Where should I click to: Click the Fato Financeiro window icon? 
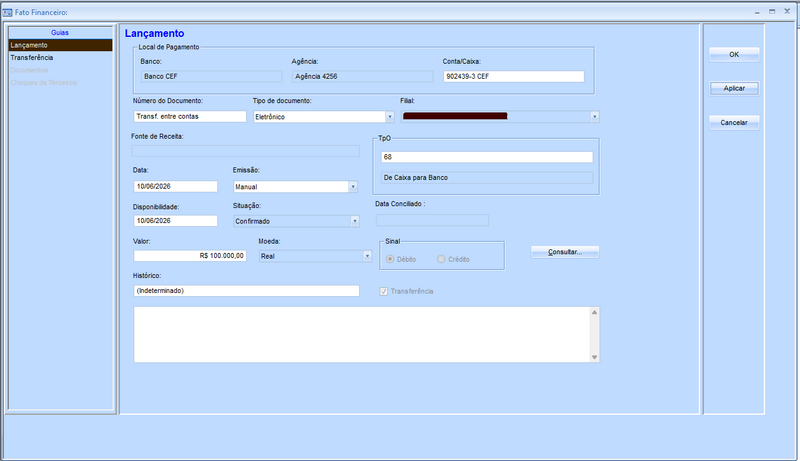point(7,12)
